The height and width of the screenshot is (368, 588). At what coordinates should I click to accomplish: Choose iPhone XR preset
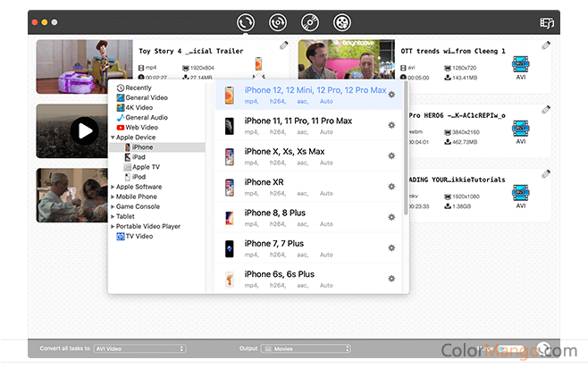308,187
